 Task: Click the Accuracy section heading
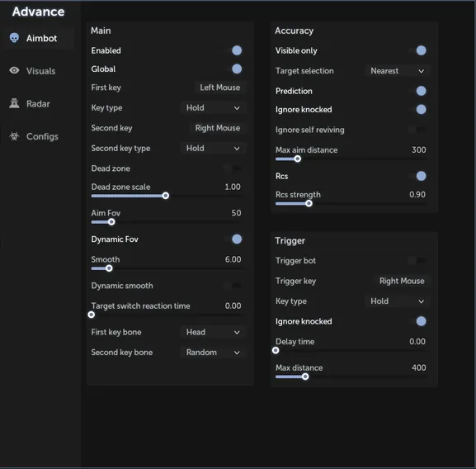pyautogui.click(x=295, y=31)
